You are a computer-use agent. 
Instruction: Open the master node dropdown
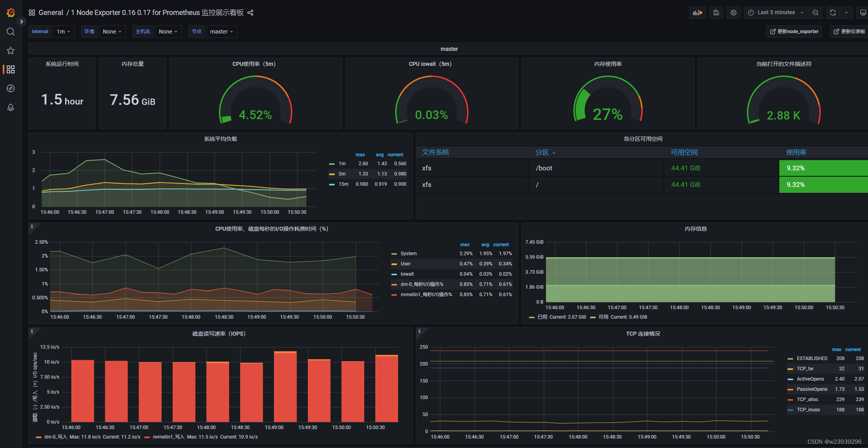(221, 32)
